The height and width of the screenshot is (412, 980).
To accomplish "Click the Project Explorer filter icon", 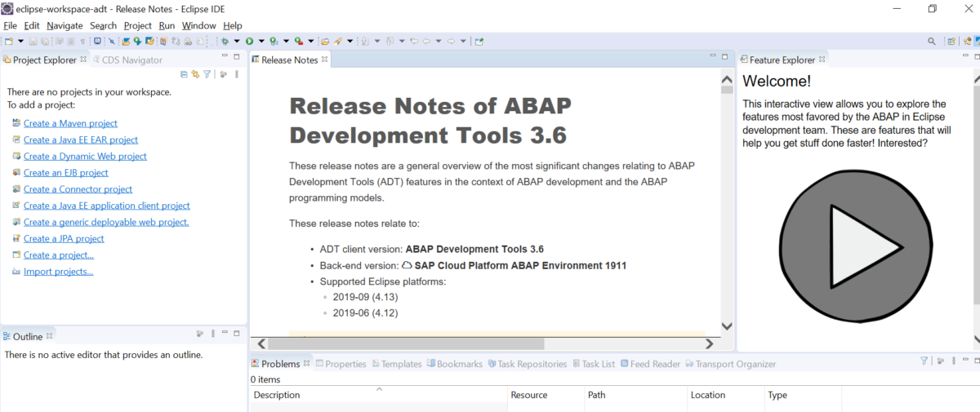I will click(207, 74).
